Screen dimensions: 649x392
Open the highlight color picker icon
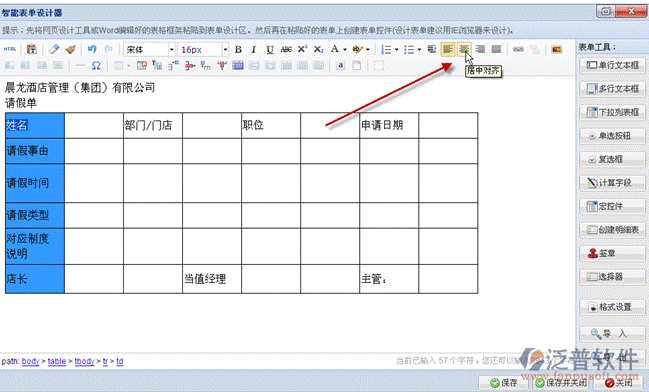357,49
